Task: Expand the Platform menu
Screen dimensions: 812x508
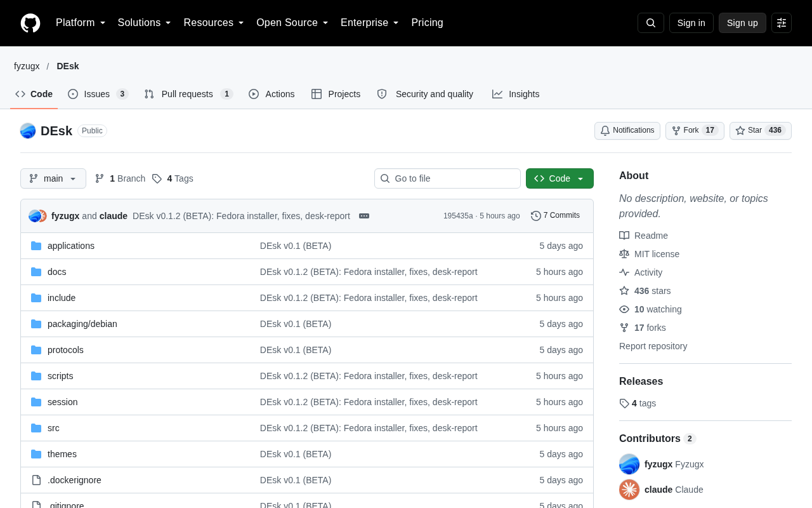Action: [x=81, y=23]
